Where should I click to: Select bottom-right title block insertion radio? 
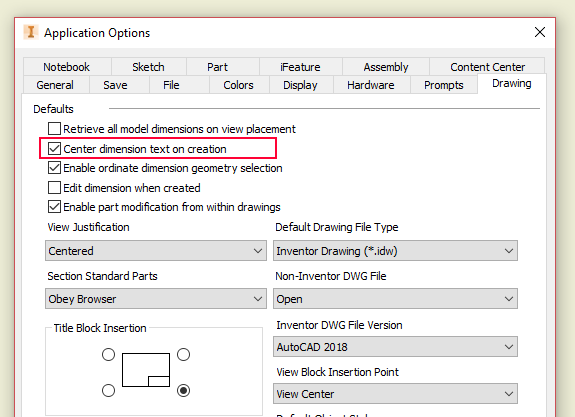pos(183,390)
